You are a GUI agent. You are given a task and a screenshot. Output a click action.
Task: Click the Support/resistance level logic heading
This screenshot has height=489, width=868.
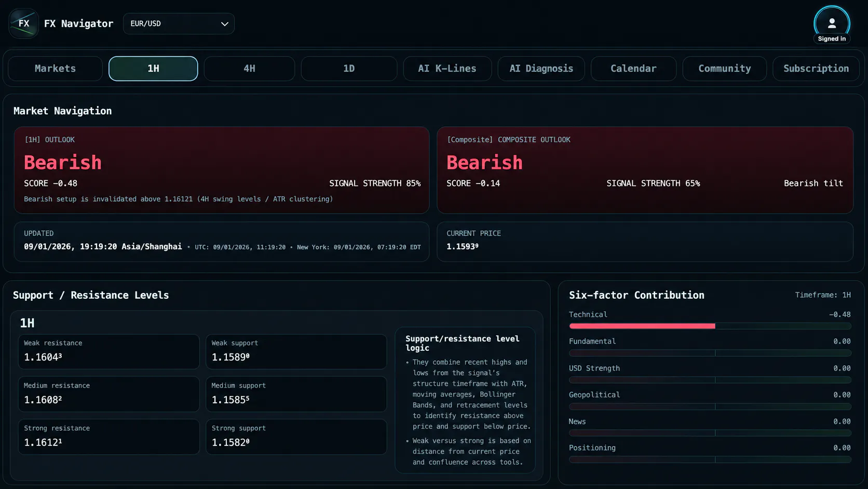[x=463, y=343]
